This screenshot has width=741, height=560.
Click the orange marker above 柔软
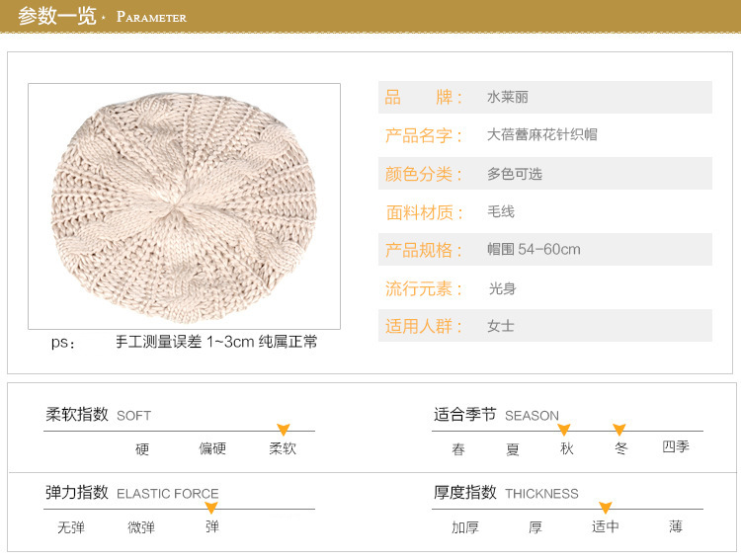284,429
